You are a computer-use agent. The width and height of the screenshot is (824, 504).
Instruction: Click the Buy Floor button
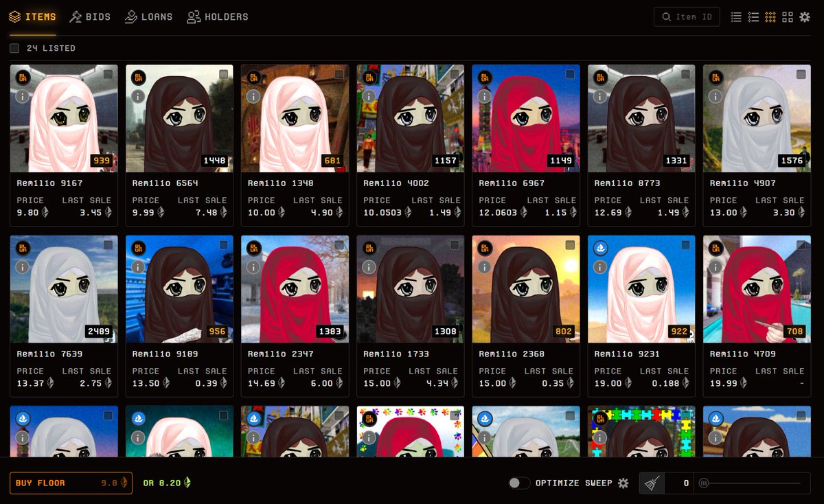coord(71,483)
